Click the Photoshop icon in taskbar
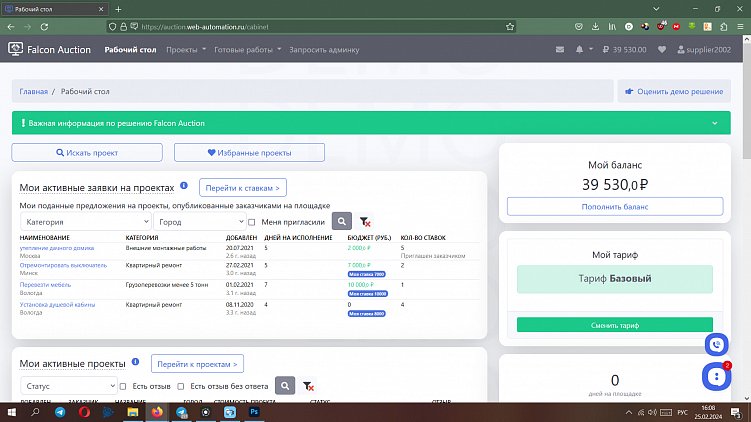Viewport: 751px width, 422px height. click(x=254, y=412)
